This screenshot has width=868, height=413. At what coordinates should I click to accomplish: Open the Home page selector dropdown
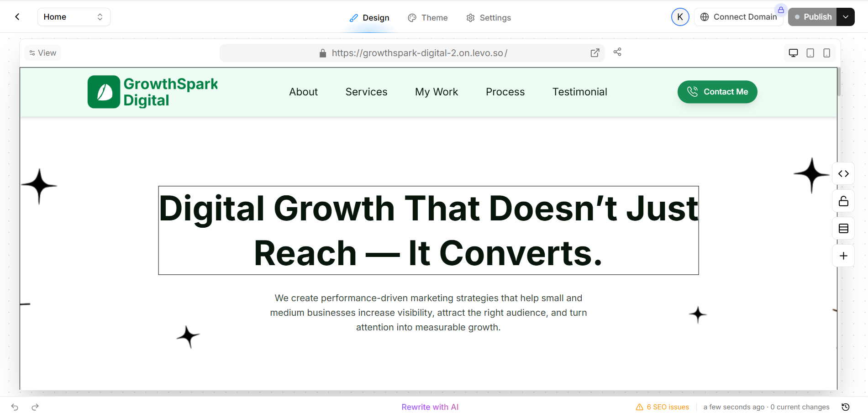coord(74,17)
